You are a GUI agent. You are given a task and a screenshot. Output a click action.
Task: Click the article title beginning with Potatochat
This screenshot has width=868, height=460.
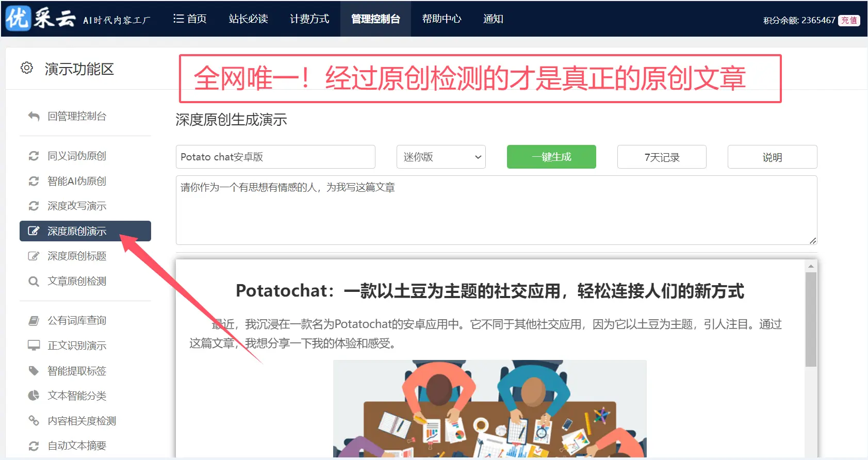coord(489,291)
